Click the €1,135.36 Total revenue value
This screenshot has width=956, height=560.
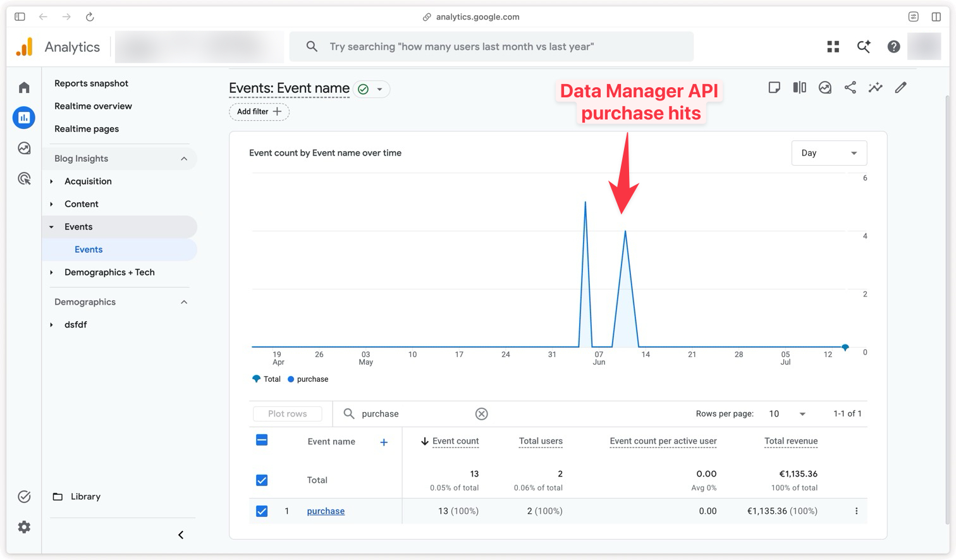[x=798, y=474]
